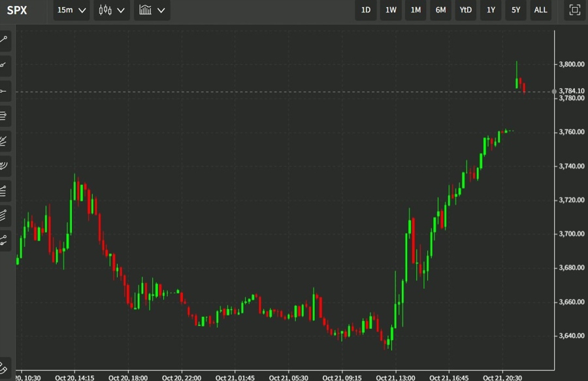588x381 pixels.
Task: Click the Oct 20, 22:00 time label
Action: click(182, 377)
